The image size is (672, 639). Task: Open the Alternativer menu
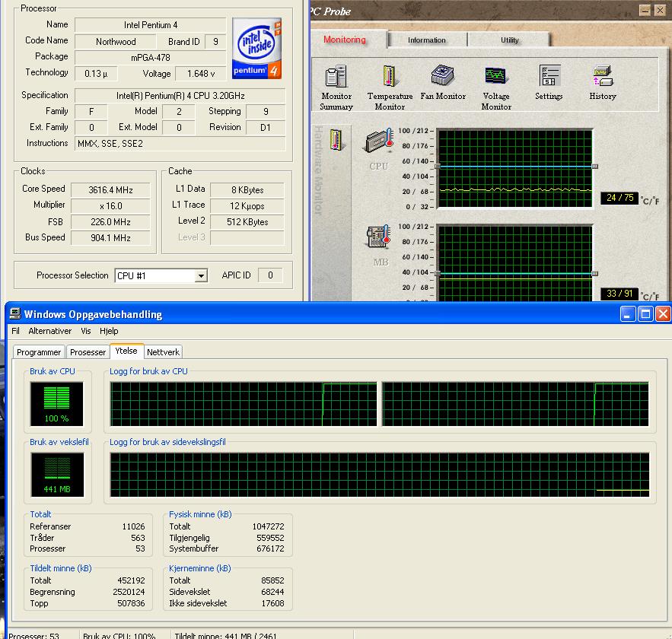click(50, 331)
